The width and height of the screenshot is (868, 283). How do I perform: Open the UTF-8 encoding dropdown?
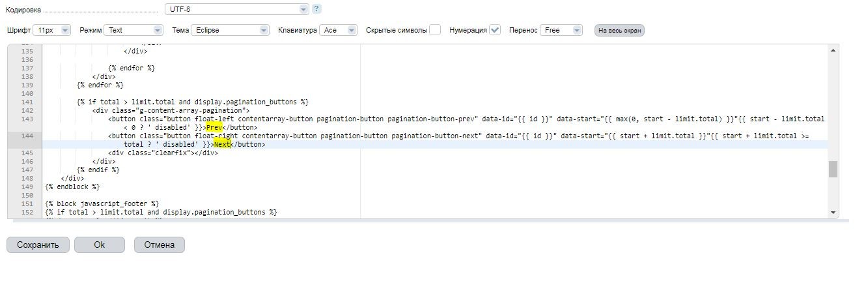236,9
